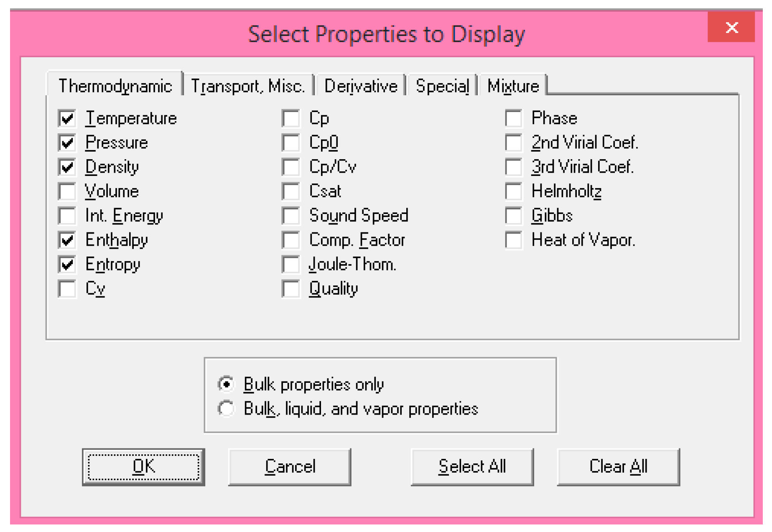The image size is (772, 532).
Task: Enable the Sound Speed checkbox
Action: pyautogui.click(x=291, y=216)
